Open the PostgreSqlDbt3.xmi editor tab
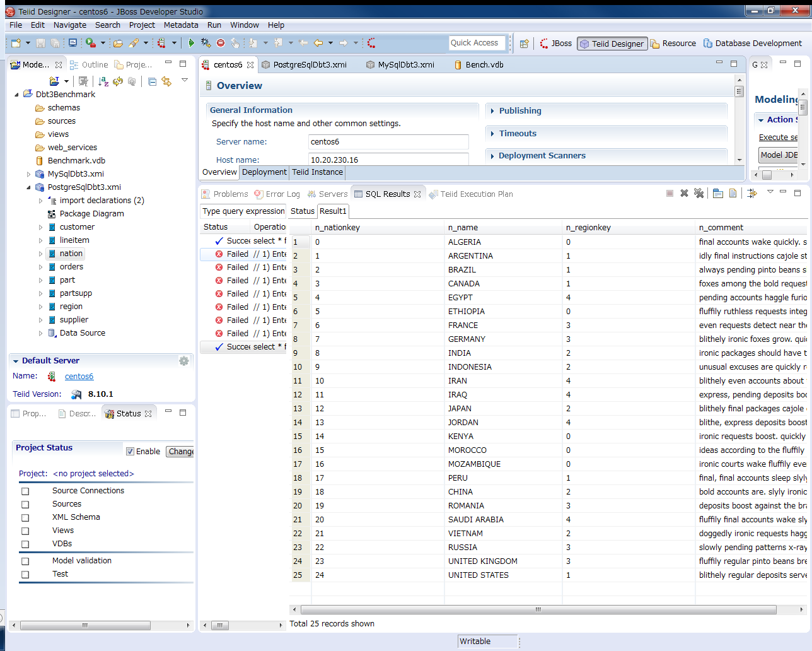Viewport: 812px width, 651px height. [x=304, y=65]
